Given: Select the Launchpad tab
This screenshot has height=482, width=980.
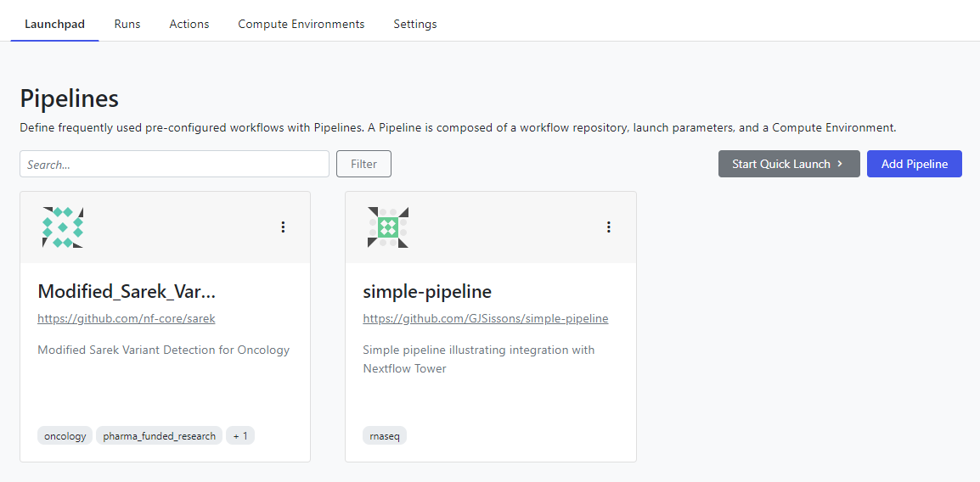Looking at the screenshot, I should point(55,24).
